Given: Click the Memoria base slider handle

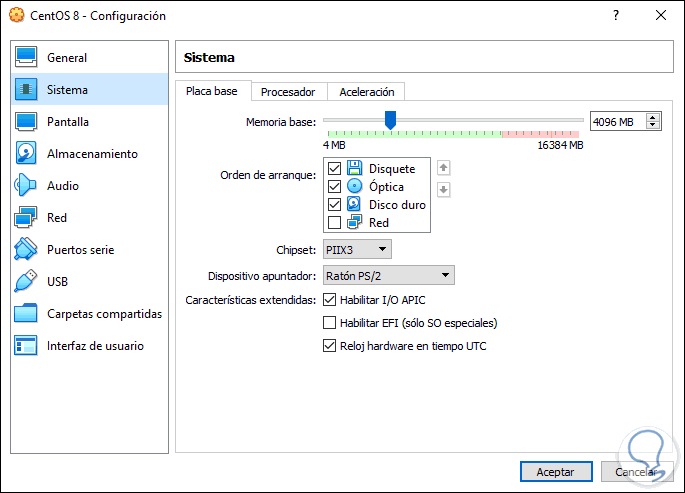Looking at the screenshot, I should click(390, 120).
